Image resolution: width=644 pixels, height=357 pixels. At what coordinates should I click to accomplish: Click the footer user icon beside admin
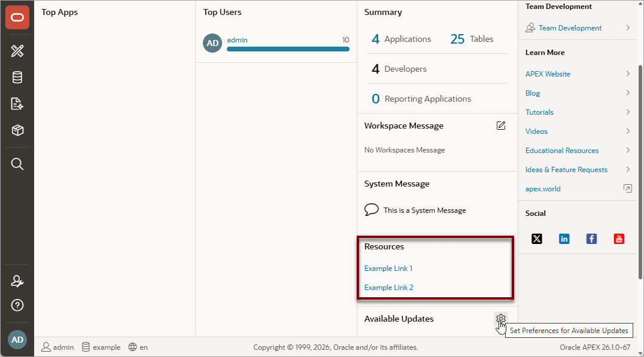coord(46,347)
